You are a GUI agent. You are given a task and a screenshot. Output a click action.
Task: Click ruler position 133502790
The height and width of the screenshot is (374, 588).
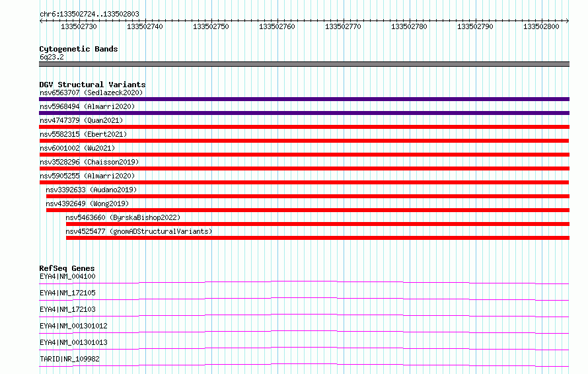point(475,26)
